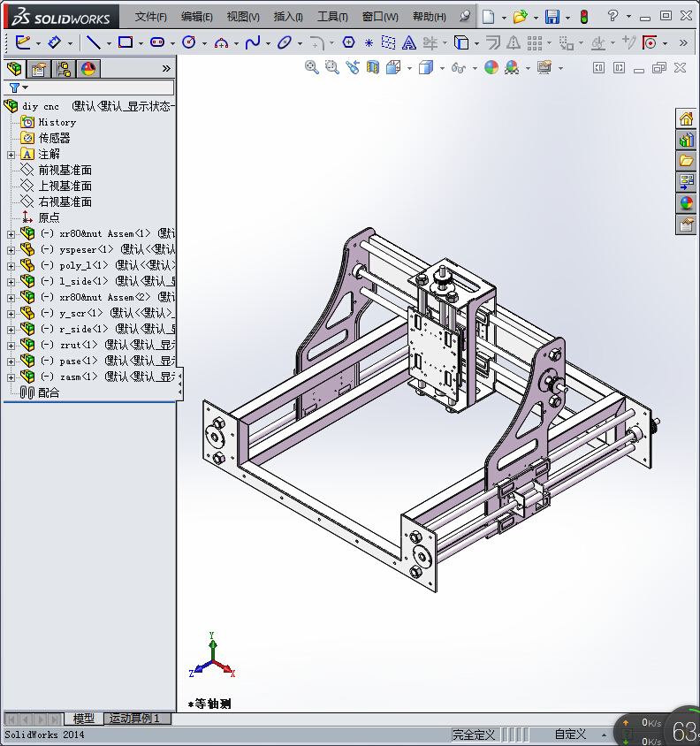Expand the zasm<1> component

pyautogui.click(x=11, y=377)
